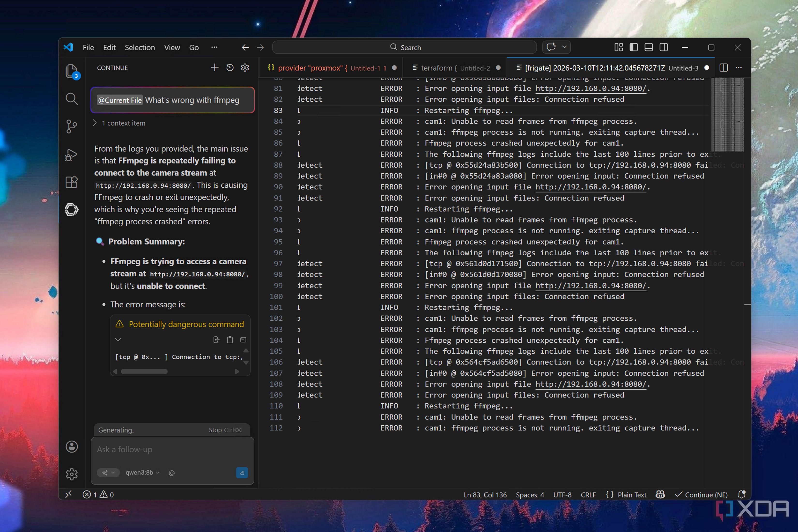Viewport: 798px width, 532px height.
Task: Open the qwen3:8b model dropdown
Action: click(142, 473)
